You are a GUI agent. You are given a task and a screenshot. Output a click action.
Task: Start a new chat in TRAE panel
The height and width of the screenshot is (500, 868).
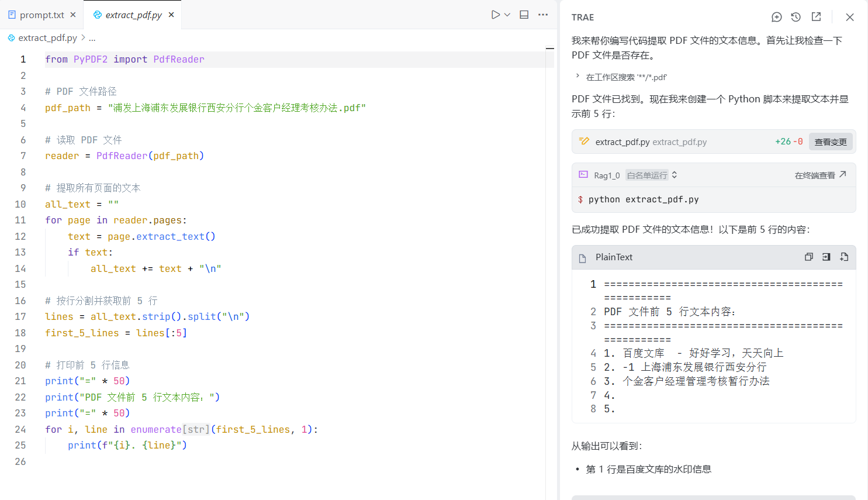pos(776,17)
